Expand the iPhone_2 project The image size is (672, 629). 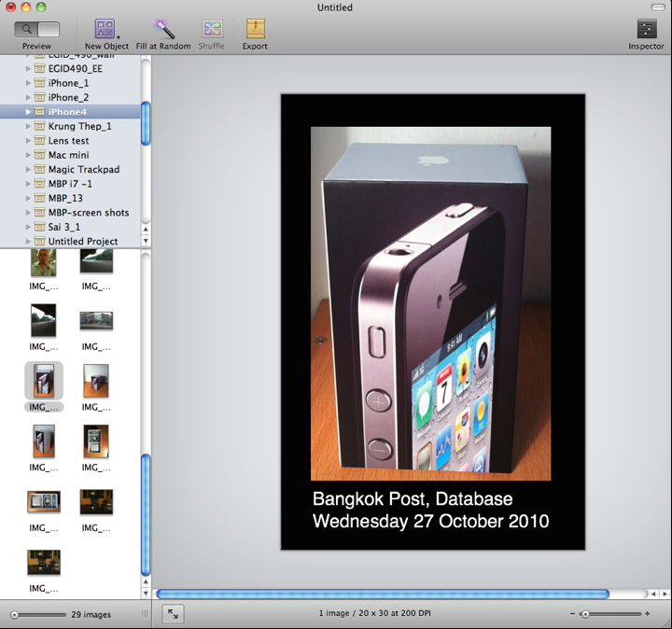tap(28, 97)
